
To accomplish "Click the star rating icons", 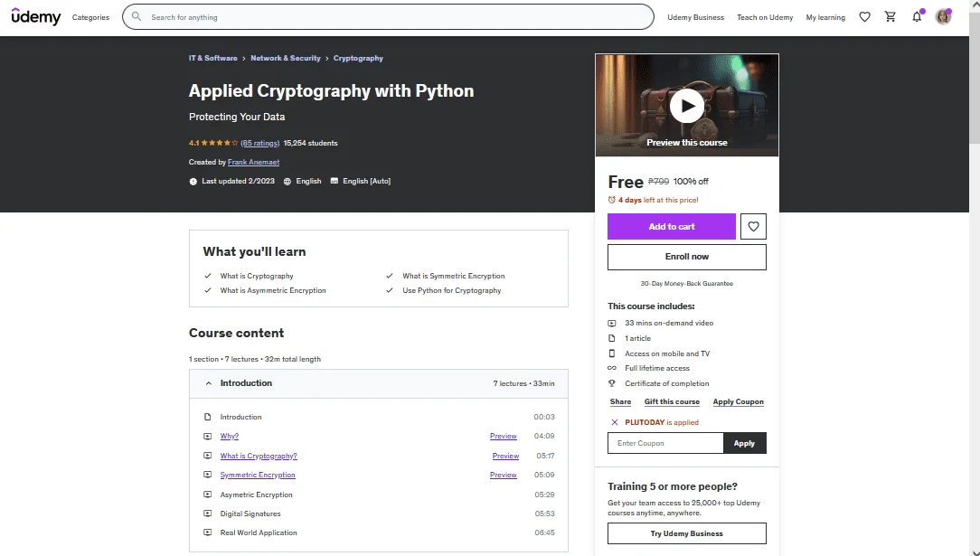I will pos(220,143).
